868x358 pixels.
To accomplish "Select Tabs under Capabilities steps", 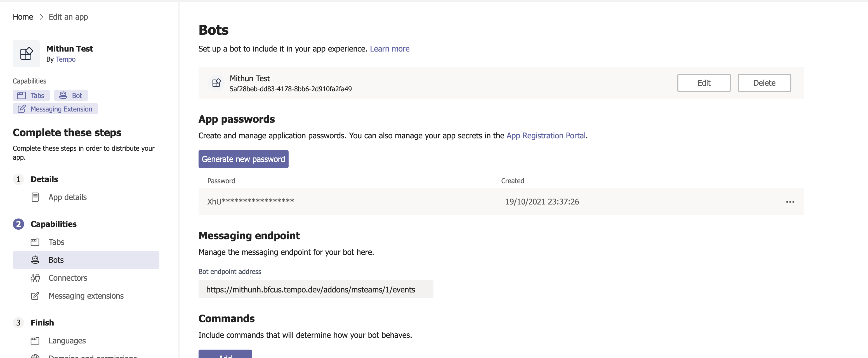I will click(56, 242).
